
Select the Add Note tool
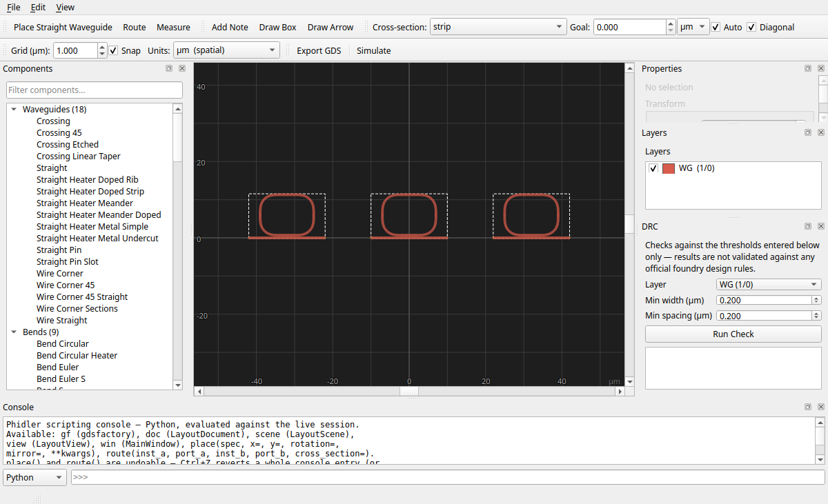pos(230,27)
